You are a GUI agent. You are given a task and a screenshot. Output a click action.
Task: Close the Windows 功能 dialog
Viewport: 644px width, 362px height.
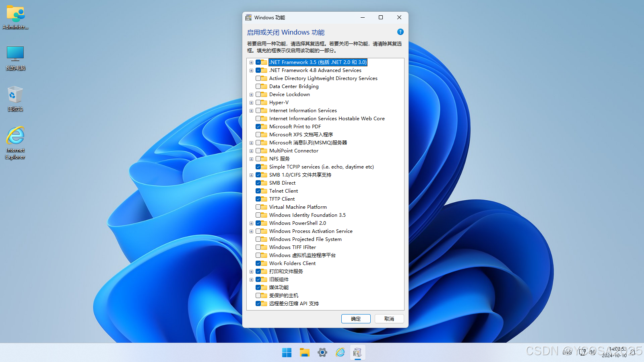[399, 17]
